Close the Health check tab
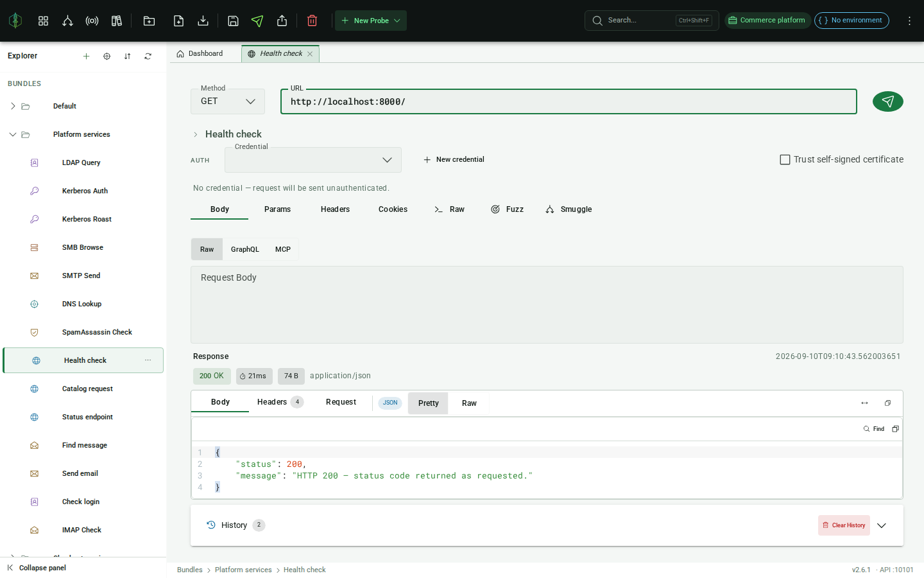This screenshot has width=924, height=578. 310,54
